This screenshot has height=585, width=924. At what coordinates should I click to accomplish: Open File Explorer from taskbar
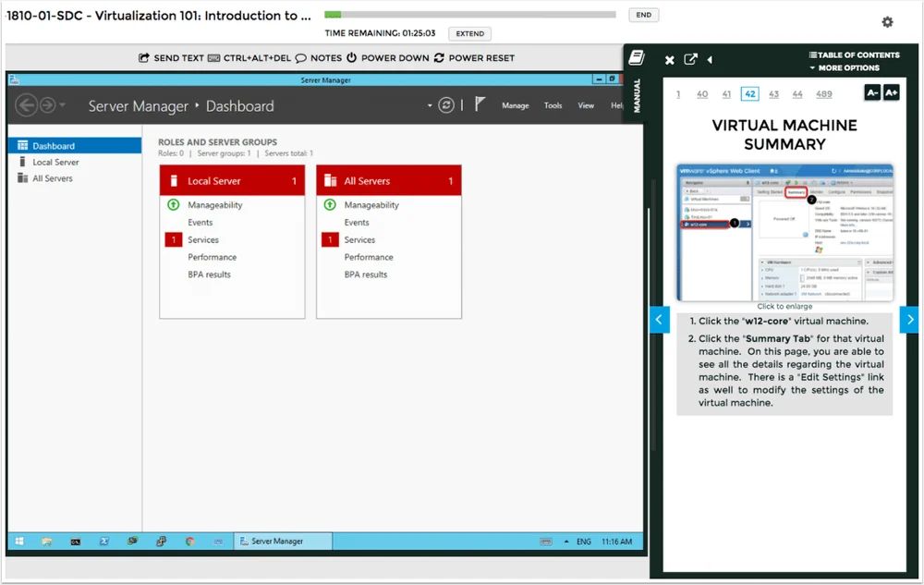(x=46, y=541)
